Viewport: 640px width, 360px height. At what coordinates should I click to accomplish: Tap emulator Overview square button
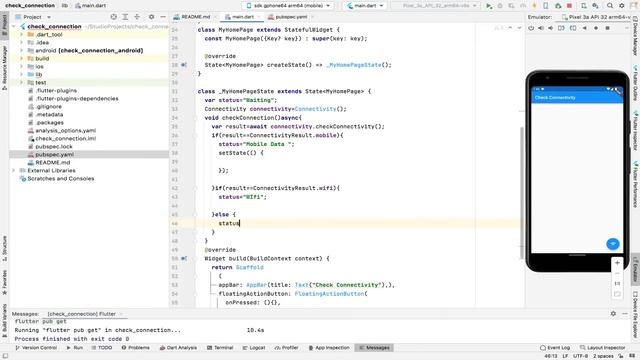[607, 28]
